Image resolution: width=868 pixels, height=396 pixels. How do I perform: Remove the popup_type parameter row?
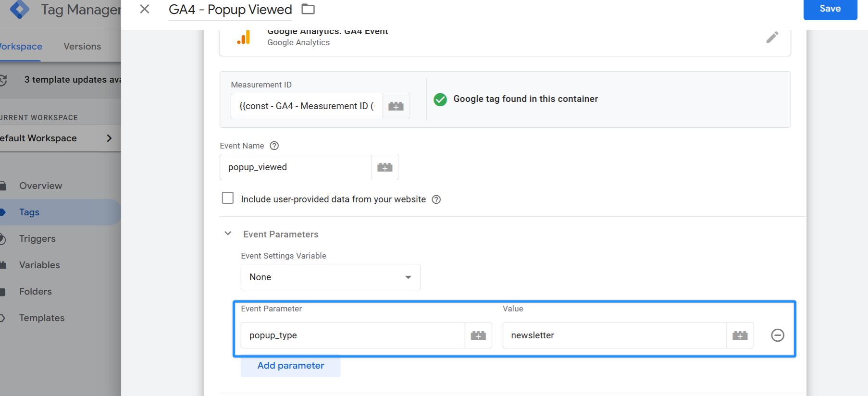778,335
